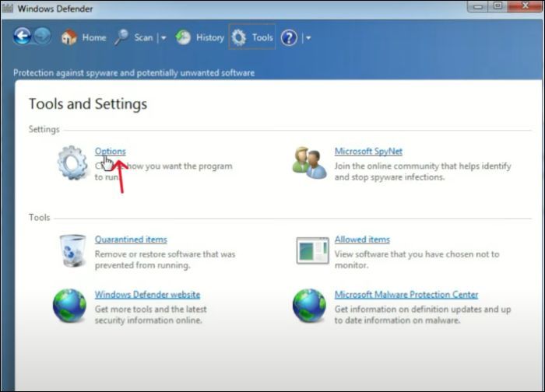545x392 pixels.
Task: Click the History clock icon
Action: click(183, 37)
